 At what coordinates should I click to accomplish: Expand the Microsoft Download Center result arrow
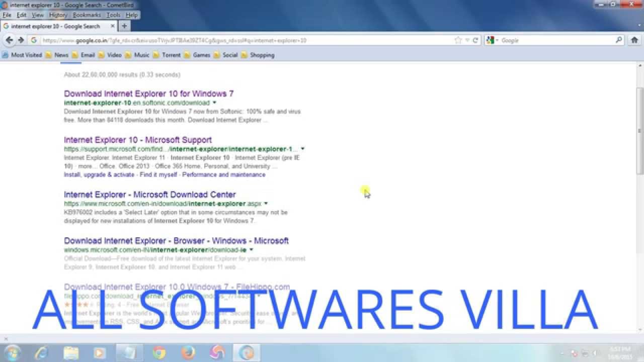tap(266, 204)
